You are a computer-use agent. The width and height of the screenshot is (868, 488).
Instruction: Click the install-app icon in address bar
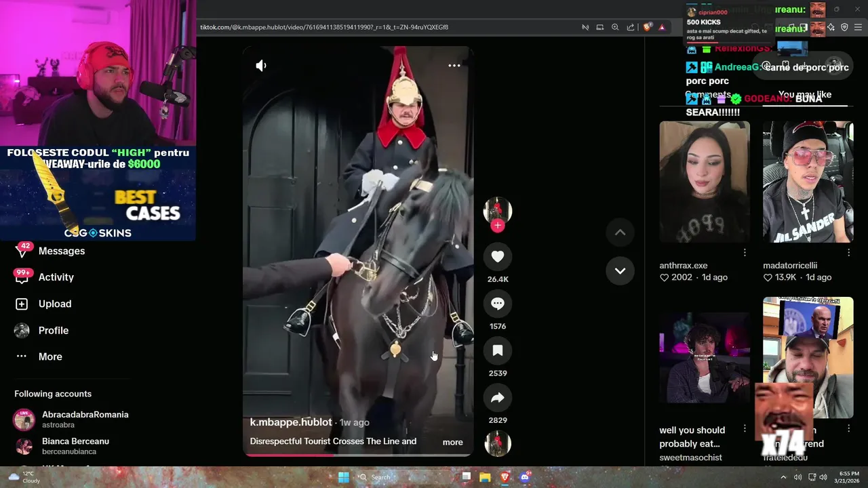tap(600, 27)
